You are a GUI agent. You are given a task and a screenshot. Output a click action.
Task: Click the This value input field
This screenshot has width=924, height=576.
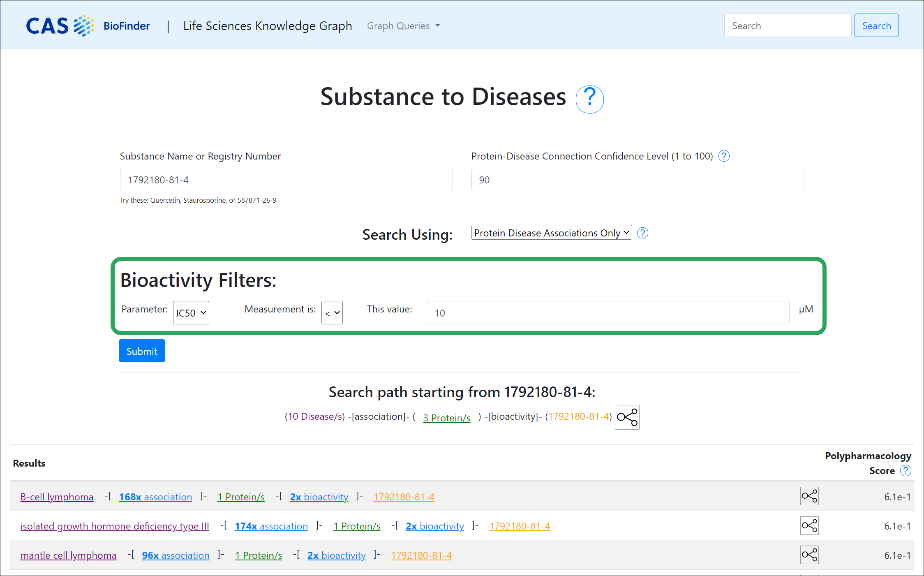coord(608,313)
